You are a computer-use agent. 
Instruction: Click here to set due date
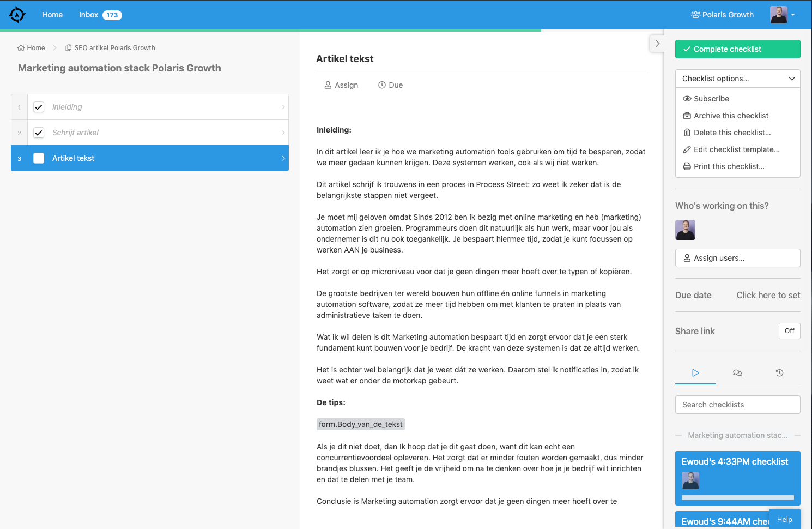pos(768,295)
